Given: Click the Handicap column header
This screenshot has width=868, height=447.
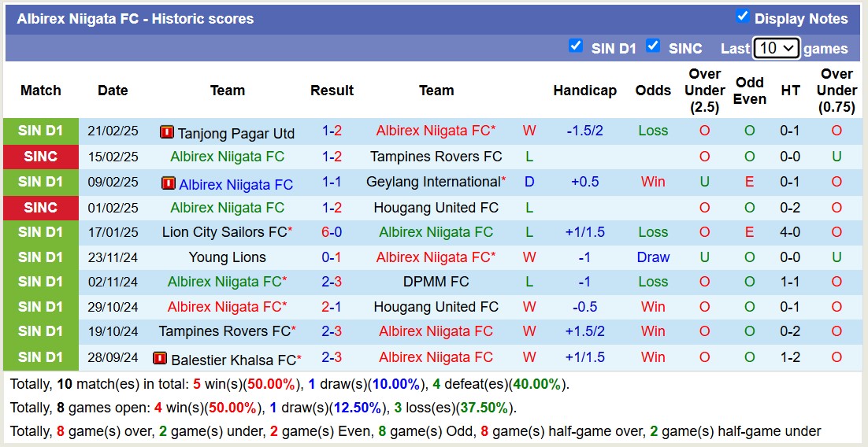Looking at the screenshot, I should 584,91.
